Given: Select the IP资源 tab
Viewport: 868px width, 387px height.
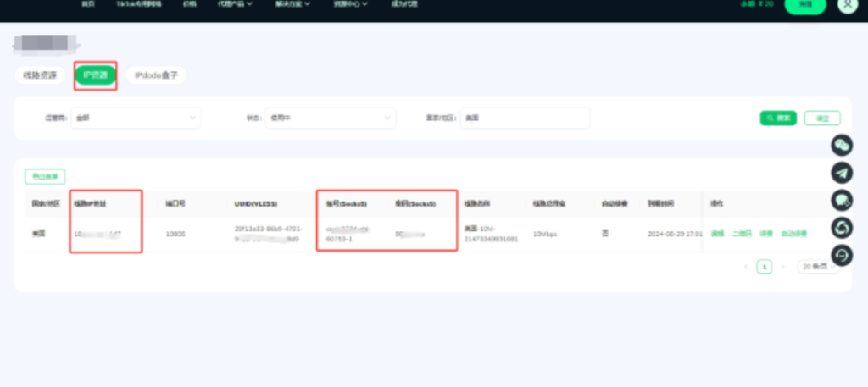Looking at the screenshot, I should [x=96, y=75].
